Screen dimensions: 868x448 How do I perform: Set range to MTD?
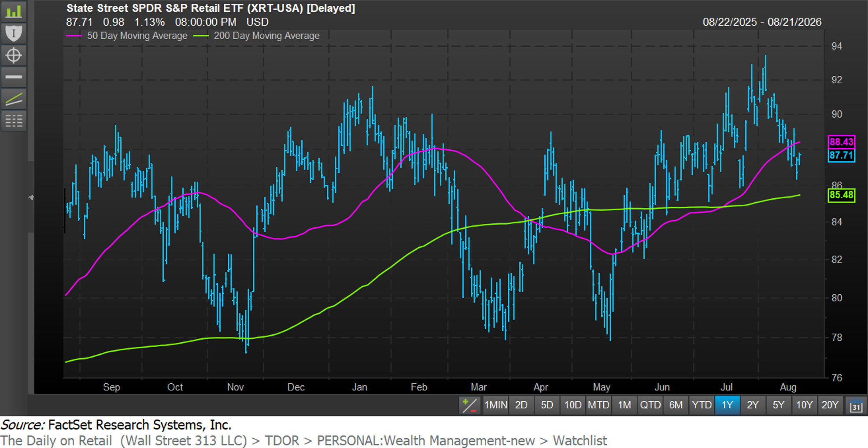pyautogui.click(x=598, y=405)
